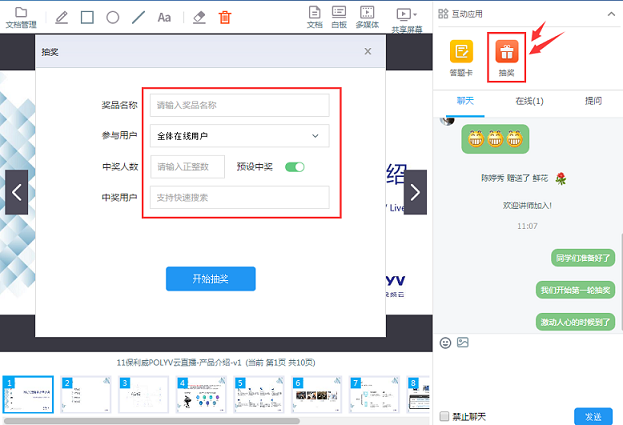Screen dimensions: 623x425
Task: Switch to the 提问 tab
Action: [593, 100]
